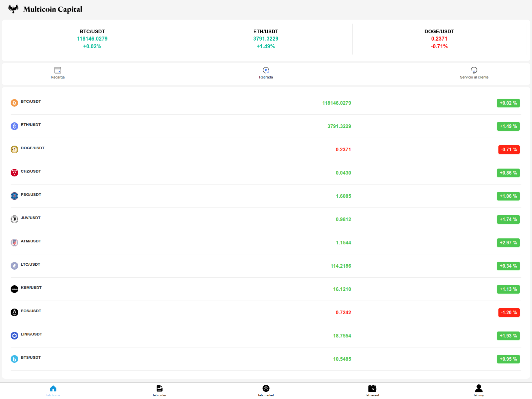
Task: Open the BTS/USDT pair name
Action: click(x=31, y=357)
